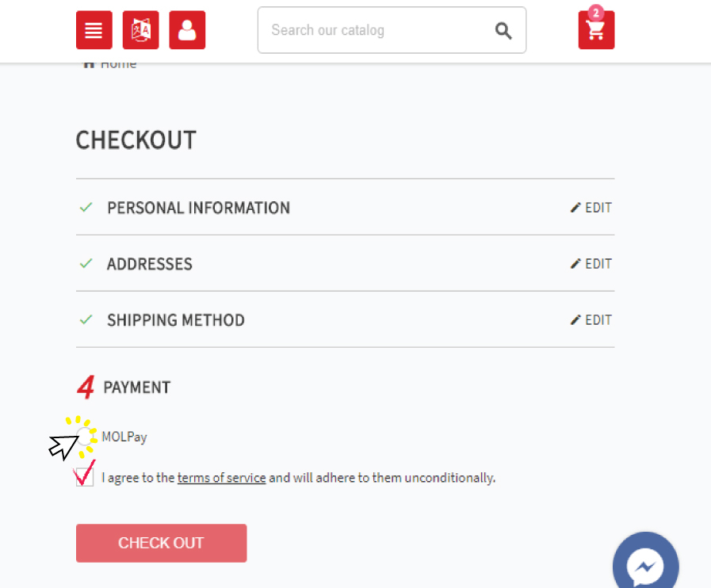
Task: Click pencil icon beside Shipping Method
Action: (575, 320)
